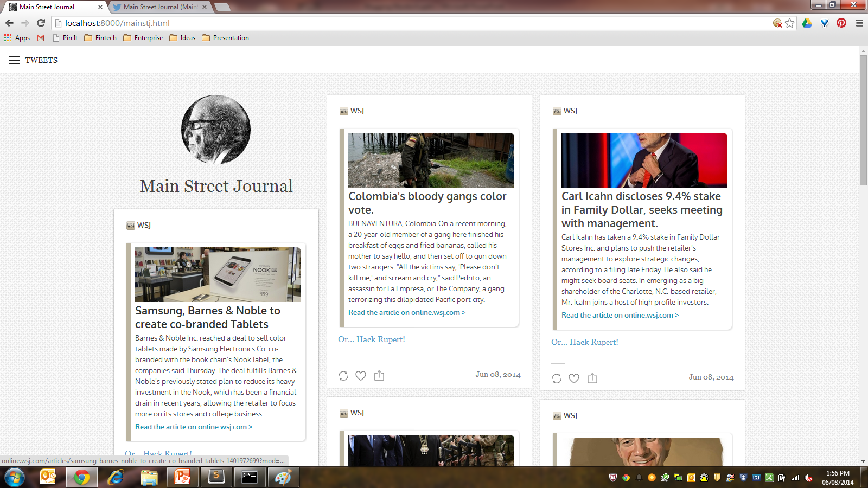This screenshot has width=868, height=488.
Task: Open the hamburger menu beside TWEETS
Action: coord(14,60)
